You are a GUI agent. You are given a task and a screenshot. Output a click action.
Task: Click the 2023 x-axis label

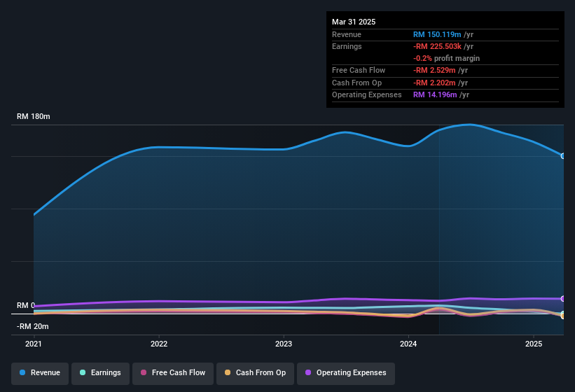tap(284, 344)
